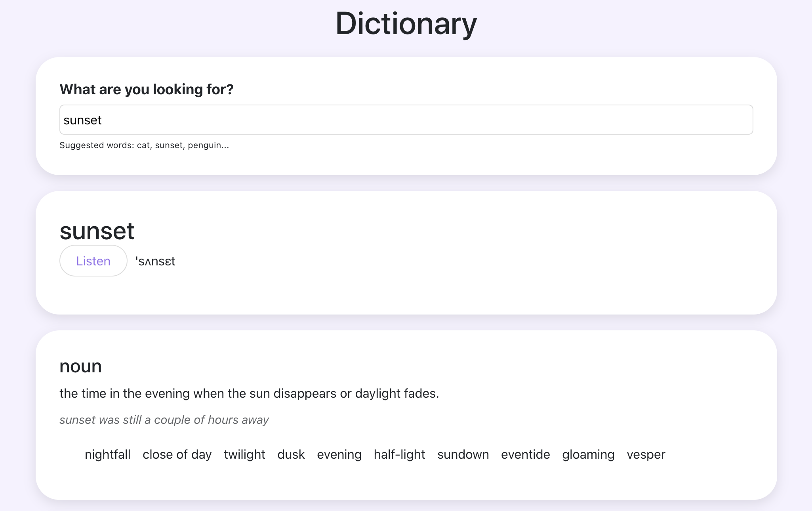Play pronunciation with the Listen button
This screenshot has height=511, width=812.
click(x=93, y=261)
